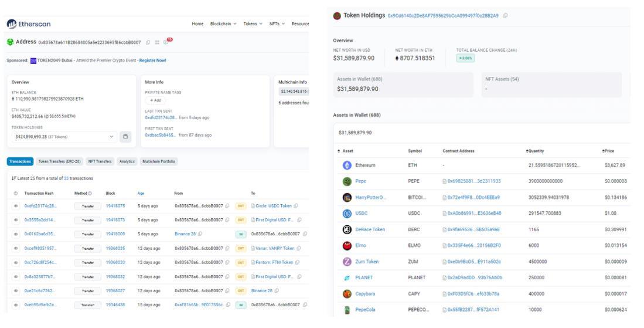Select the Assets in Wallet (688) card
This screenshot has width=644, height=328.
(x=403, y=84)
